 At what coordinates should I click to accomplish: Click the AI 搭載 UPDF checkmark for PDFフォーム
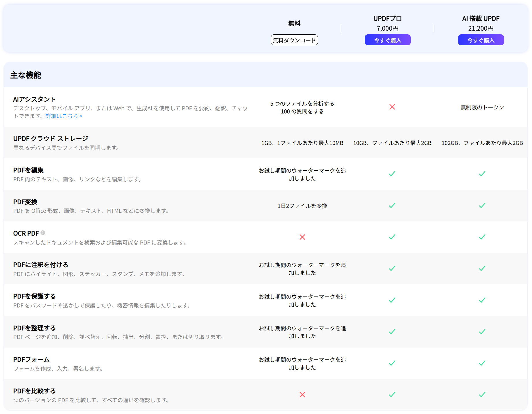(x=482, y=363)
